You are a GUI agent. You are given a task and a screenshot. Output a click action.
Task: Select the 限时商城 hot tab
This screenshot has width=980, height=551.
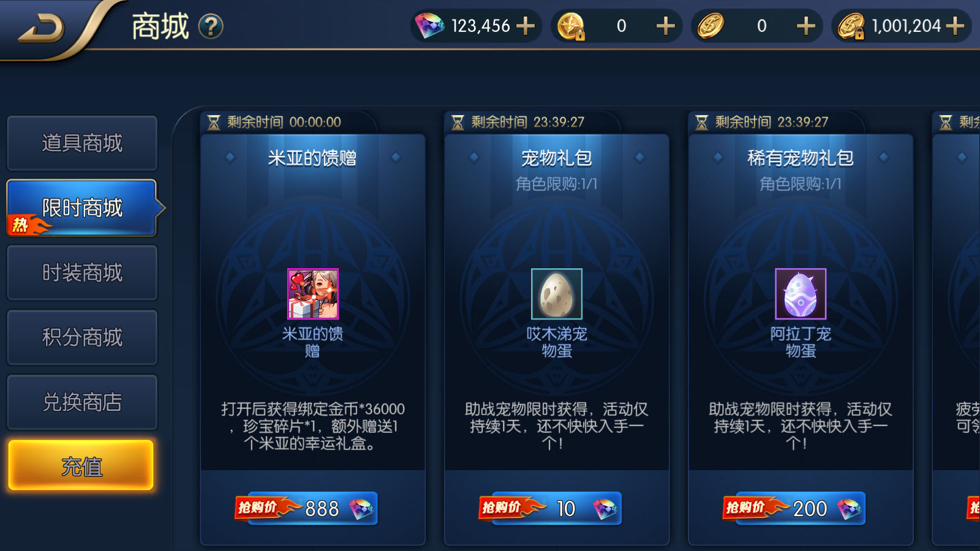(82, 208)
